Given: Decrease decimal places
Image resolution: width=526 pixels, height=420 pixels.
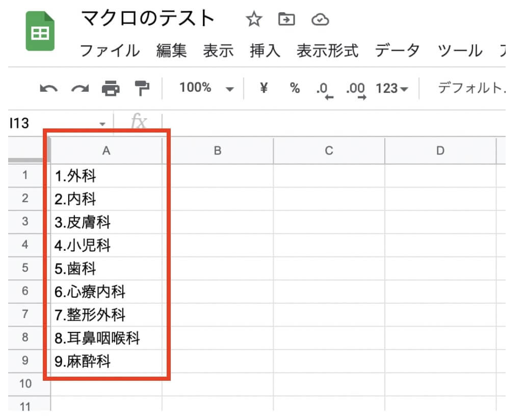Looking at the screenshot, I should (325, 90).
